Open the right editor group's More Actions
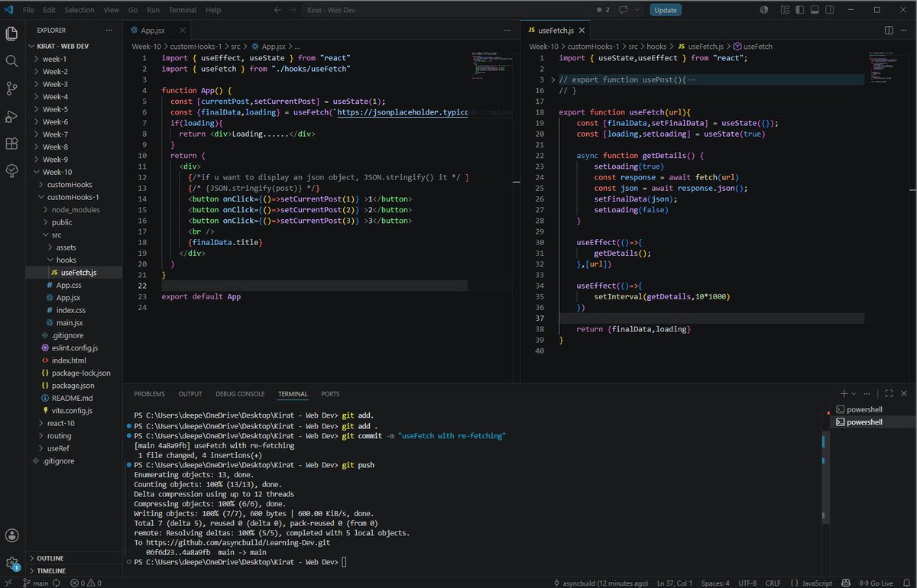The image size is (917, 588). (905, 30)
